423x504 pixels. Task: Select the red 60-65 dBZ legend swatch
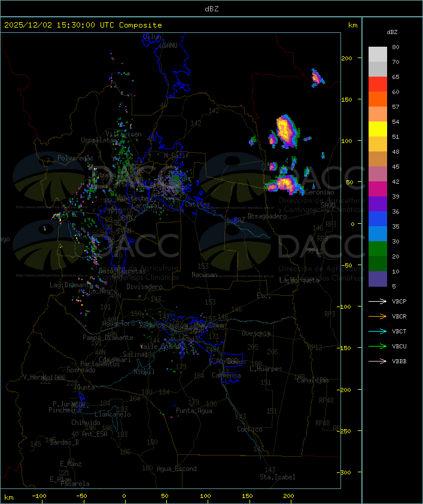[x=378, y=84]
